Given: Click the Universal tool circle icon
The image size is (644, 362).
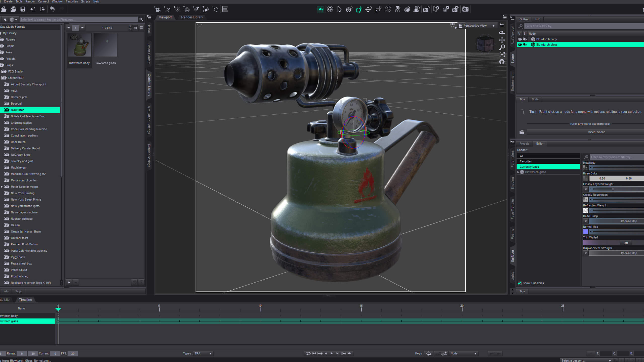Looking at the screenshot, I should (349, 10).
